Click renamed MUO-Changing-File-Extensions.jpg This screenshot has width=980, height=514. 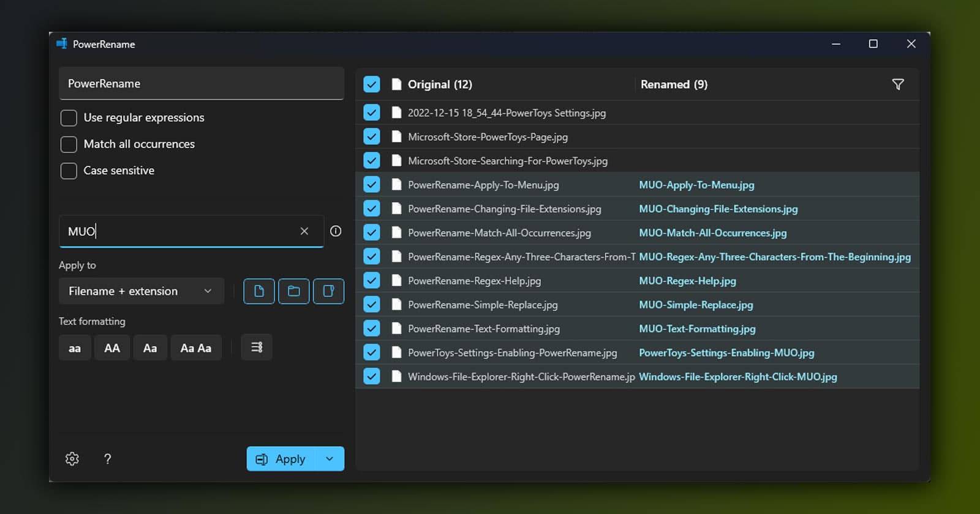point(718,209)
